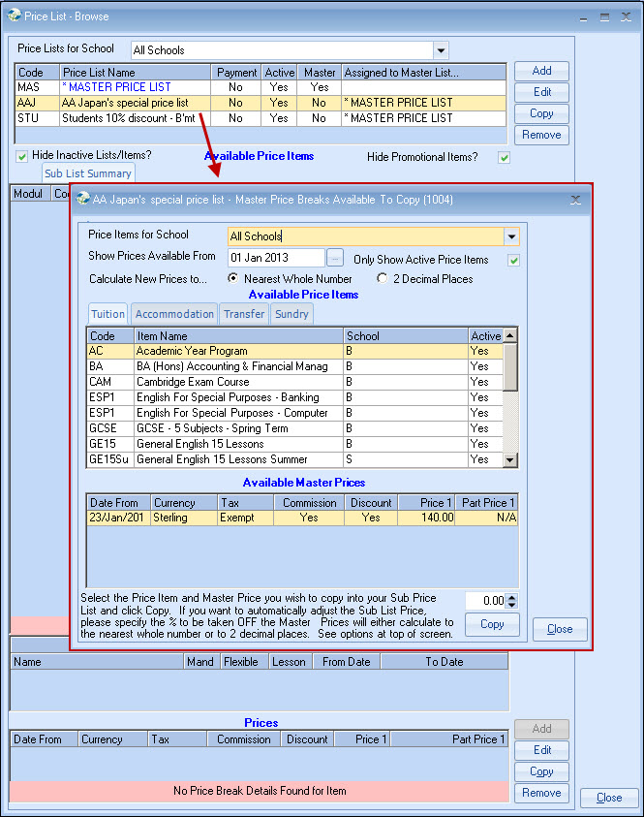Select Nearest Whole Number radio option
The height and width of the screenshot is (817, 644).
coord(233,279)
